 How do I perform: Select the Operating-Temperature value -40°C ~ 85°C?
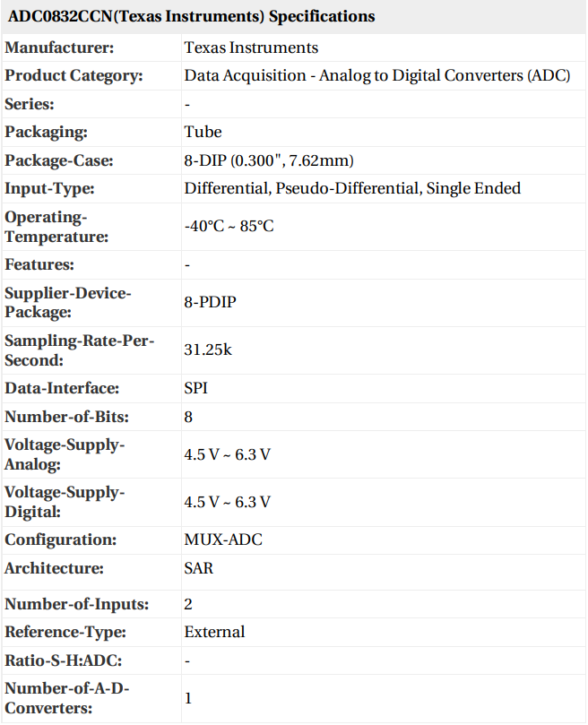click(x=229, y=226)
